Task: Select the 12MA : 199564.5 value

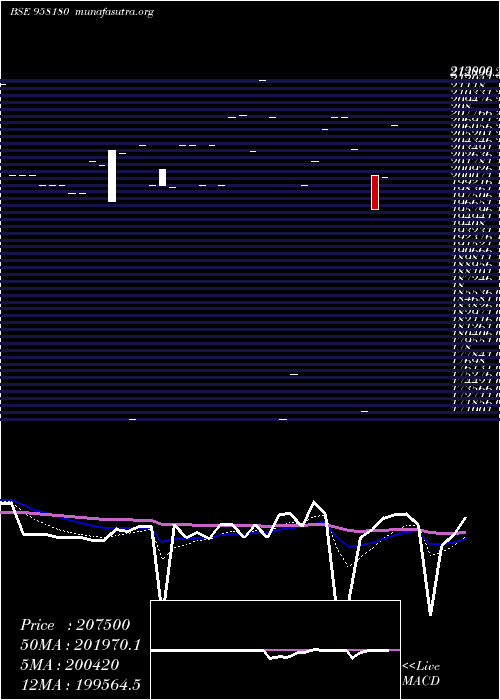Action: click(80, 685)
